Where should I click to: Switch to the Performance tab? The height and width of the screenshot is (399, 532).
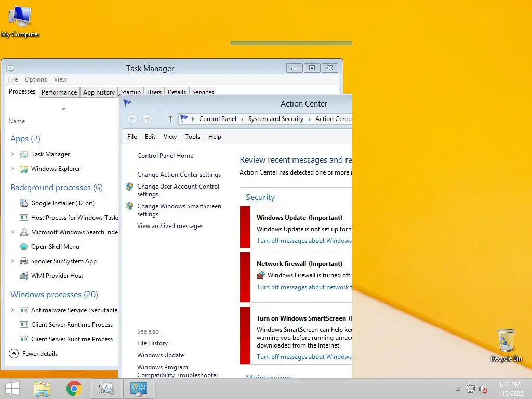(x=59, y=92)
